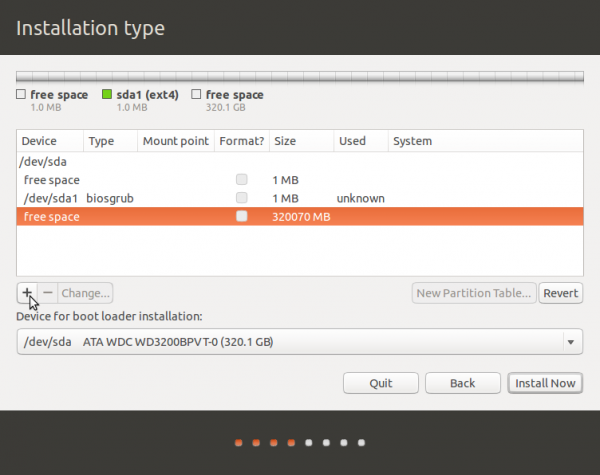
Task: Open the boot loader device dropdown
Action: click(x=299, y=343)
